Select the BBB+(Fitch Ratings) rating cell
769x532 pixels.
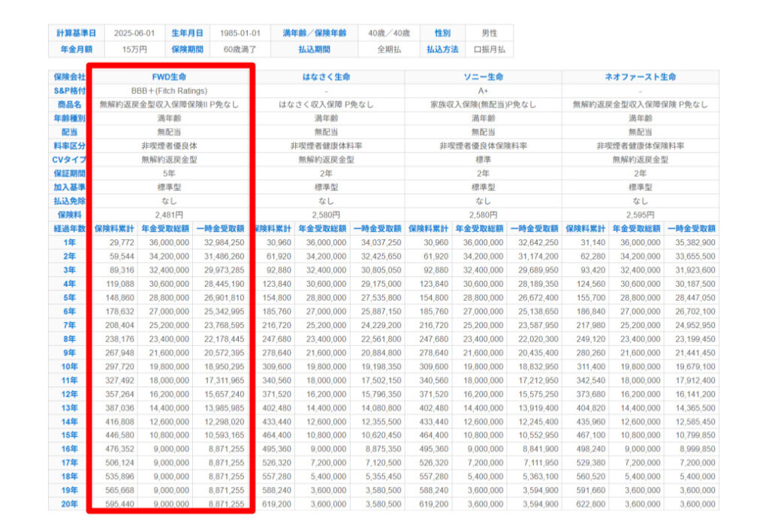[x=169, y=91]
